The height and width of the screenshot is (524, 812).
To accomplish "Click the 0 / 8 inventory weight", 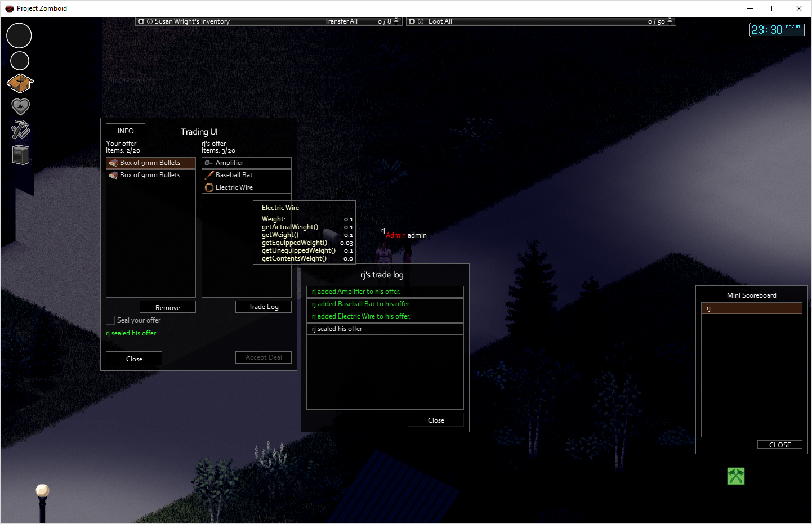I will (385, 21).
